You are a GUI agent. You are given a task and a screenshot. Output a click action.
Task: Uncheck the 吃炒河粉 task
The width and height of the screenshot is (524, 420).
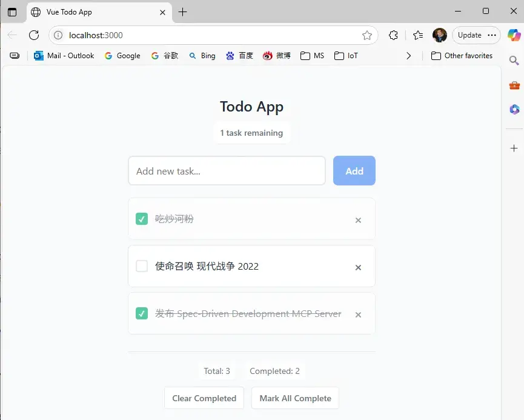pyautogui.click(x=141, y=219)
